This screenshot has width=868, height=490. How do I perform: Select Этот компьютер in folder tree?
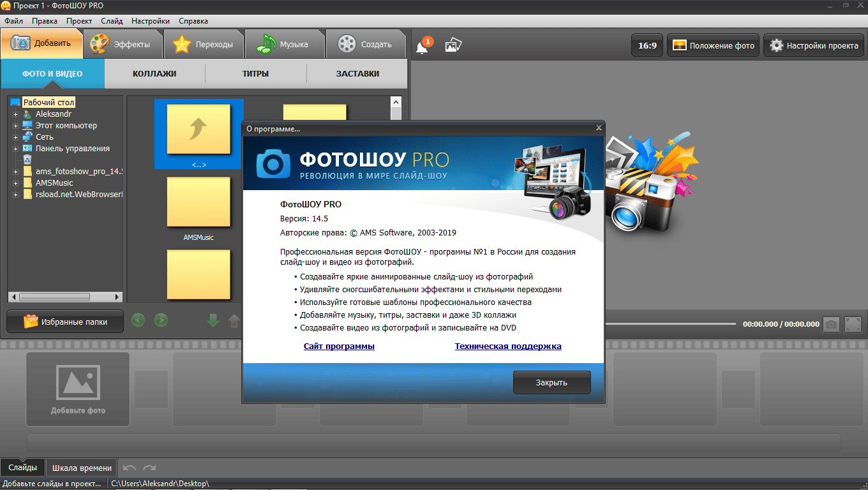[66, 126]
